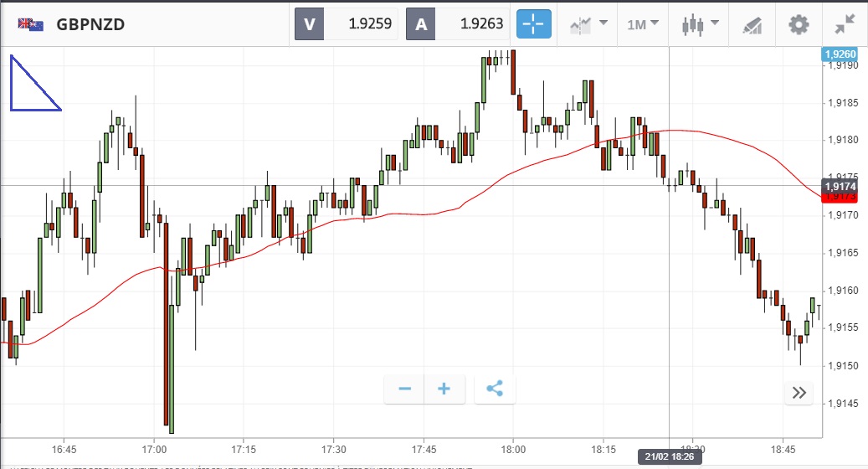Open the drawing tools icon
The image size is (868, 469).
751,25
